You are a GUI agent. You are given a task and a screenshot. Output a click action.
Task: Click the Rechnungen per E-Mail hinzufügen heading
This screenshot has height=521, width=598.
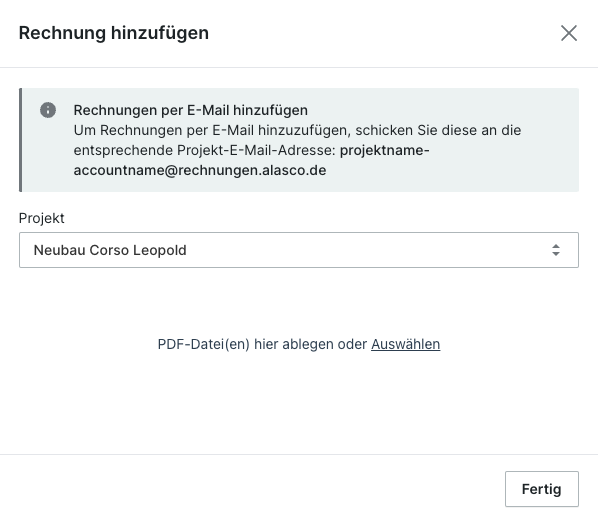coord(191,110)
